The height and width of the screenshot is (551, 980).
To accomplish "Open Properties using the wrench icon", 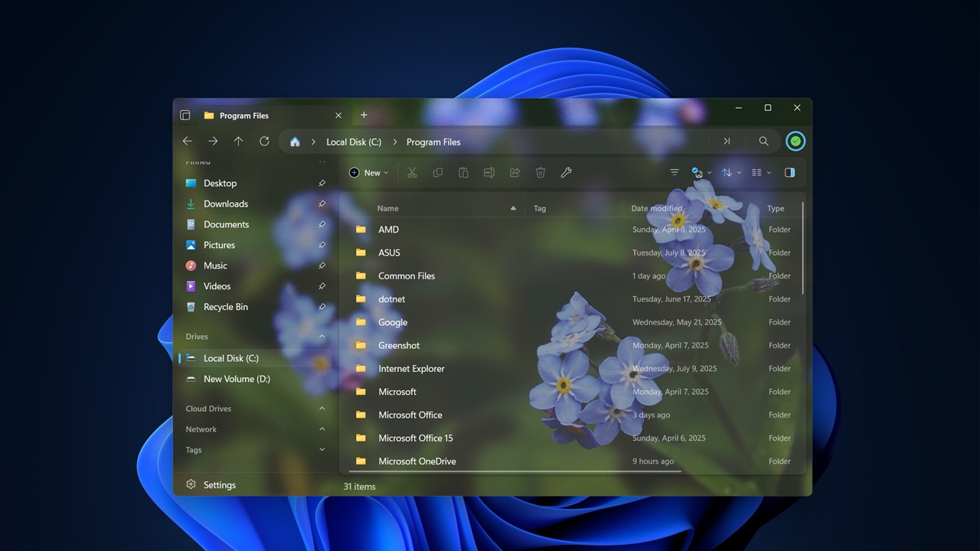I will pyautogui.click(x=566, y=172).
